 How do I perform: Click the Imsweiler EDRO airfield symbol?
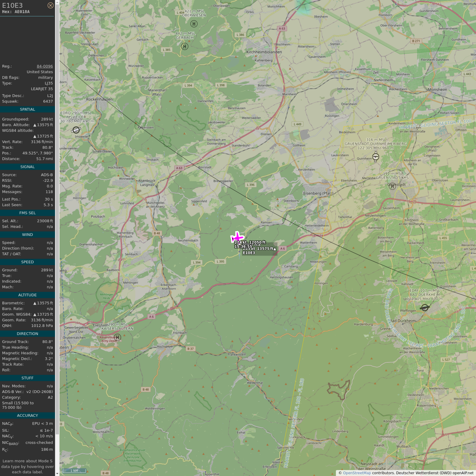(76, 130)
